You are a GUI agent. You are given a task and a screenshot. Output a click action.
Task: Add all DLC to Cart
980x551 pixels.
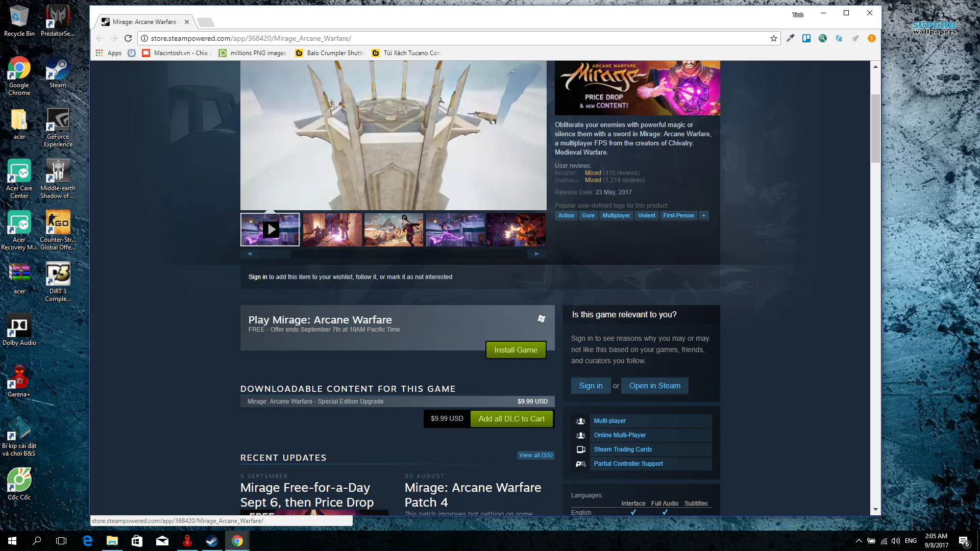(x=511, y=419)
